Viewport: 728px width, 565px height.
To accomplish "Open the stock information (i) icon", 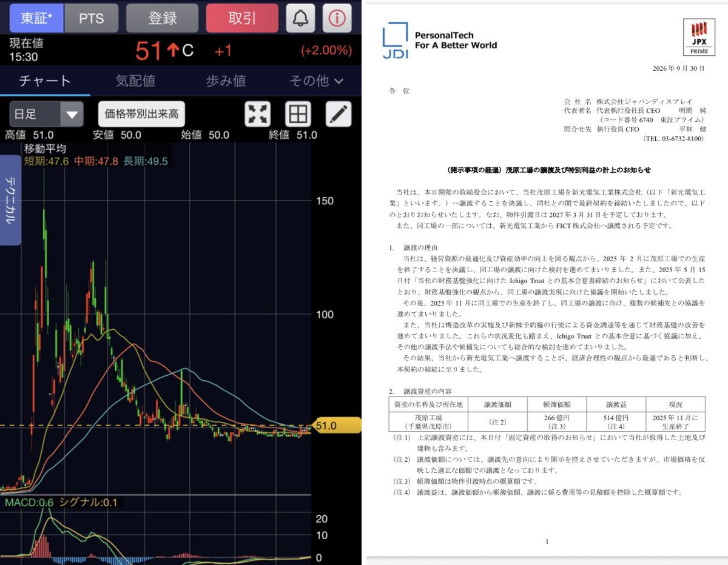I will 337,18.
